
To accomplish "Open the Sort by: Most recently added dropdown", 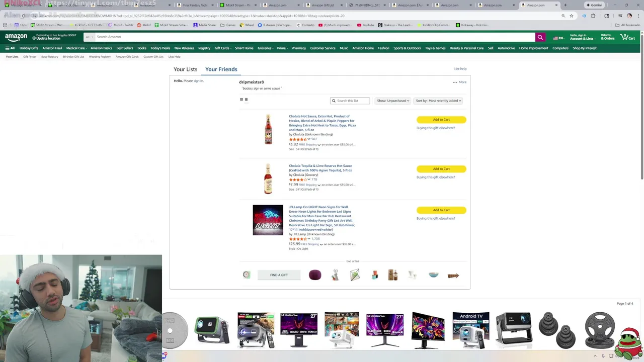I will 438,101.
